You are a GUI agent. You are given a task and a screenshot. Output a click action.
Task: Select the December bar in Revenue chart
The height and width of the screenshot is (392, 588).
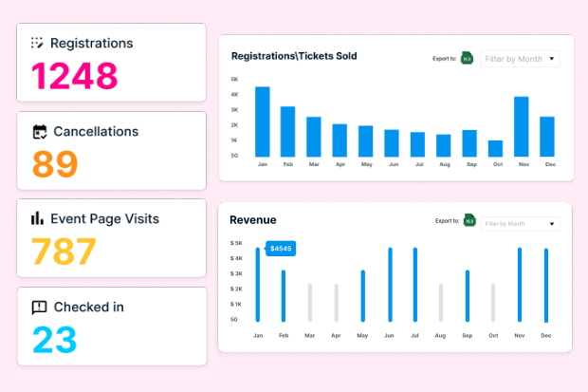[x=546, y=285]
